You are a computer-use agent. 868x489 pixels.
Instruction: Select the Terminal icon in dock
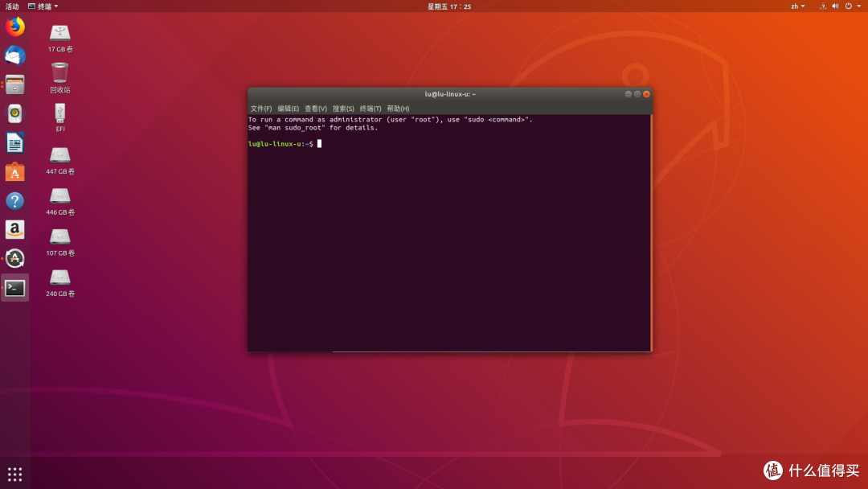point(15,288)
